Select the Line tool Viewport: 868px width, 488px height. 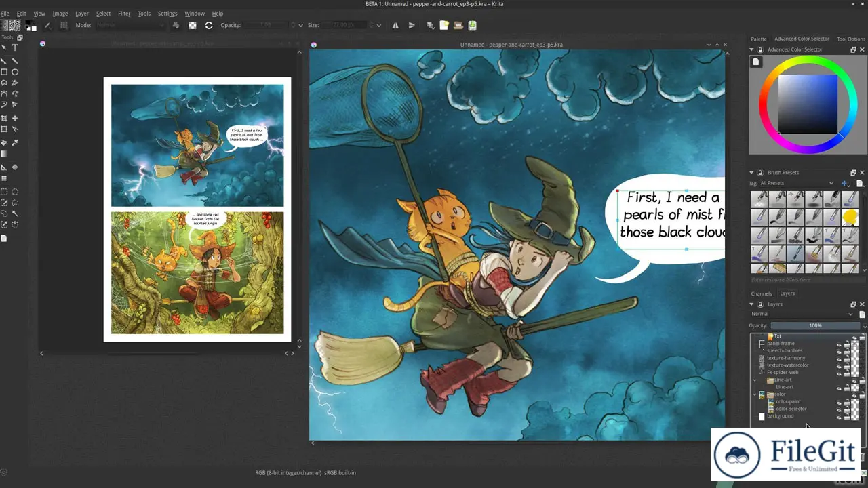pyautogui.click(x=15, y=61)
